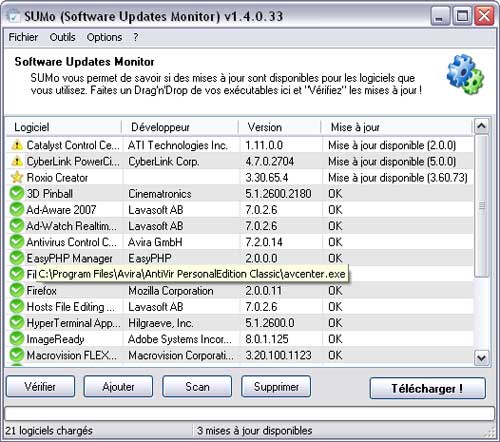Select the 3D Pinball row name
Screen dimensions: 500x442
50,194
